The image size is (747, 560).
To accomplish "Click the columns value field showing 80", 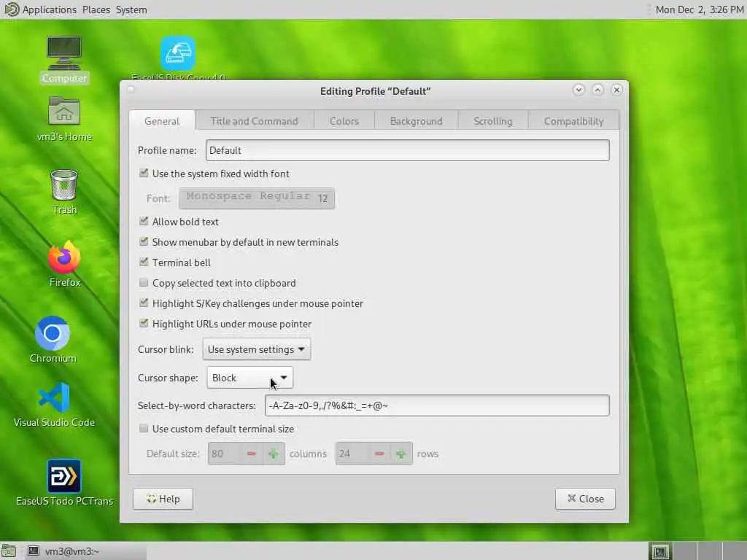I will (x=225, y=454).
